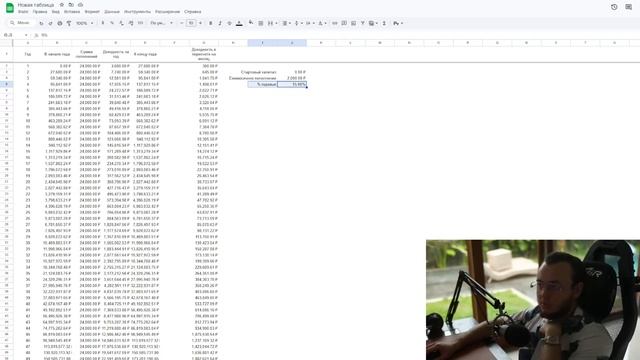Select the Ежемесячное пополнение label cell
The height and width of the screenshot is (360, 640).
point(253,78)
